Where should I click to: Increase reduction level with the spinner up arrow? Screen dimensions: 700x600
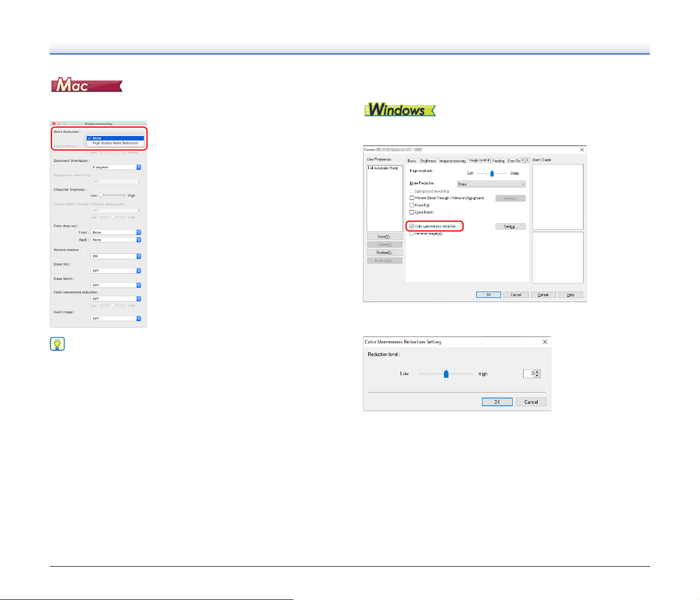[538, 372]
